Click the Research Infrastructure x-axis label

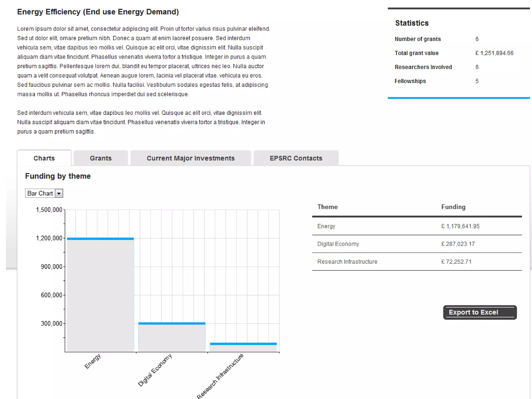(x=220, y=376)
